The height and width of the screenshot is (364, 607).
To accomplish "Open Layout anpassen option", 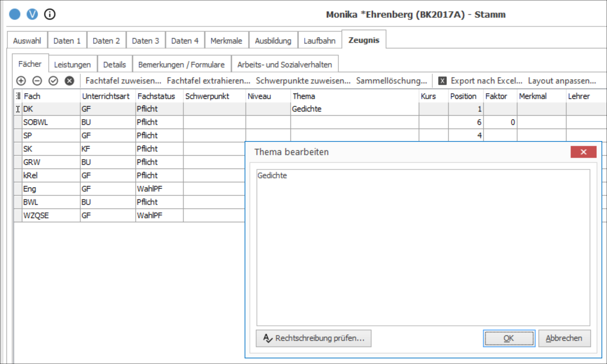I will [562, 81].
